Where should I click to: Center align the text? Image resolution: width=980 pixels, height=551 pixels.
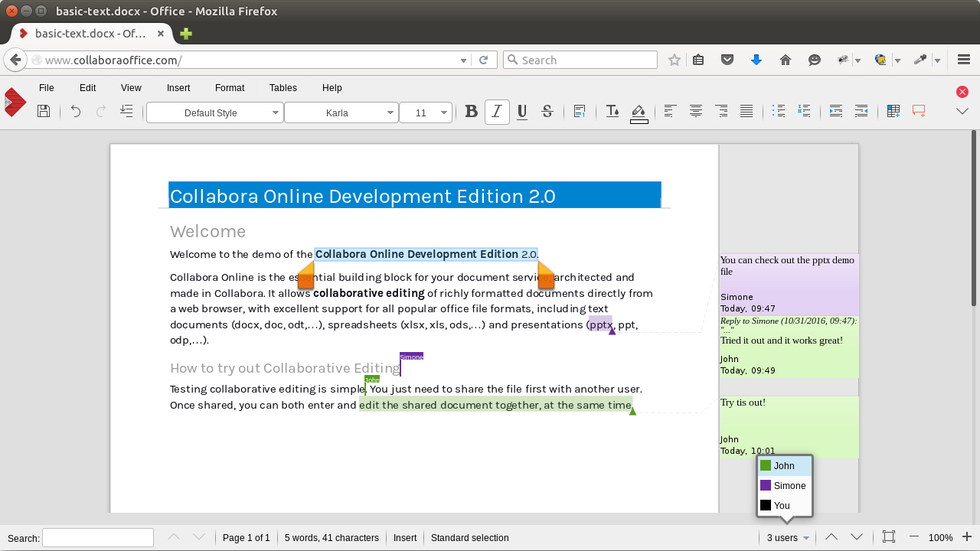click(695, 112)
